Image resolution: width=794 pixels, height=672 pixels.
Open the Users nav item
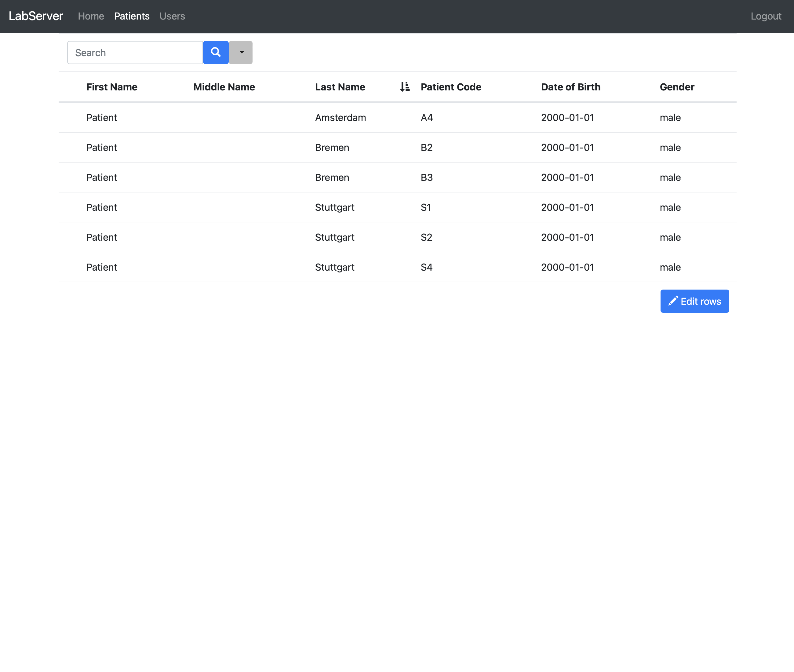click(x=172, y=16)
